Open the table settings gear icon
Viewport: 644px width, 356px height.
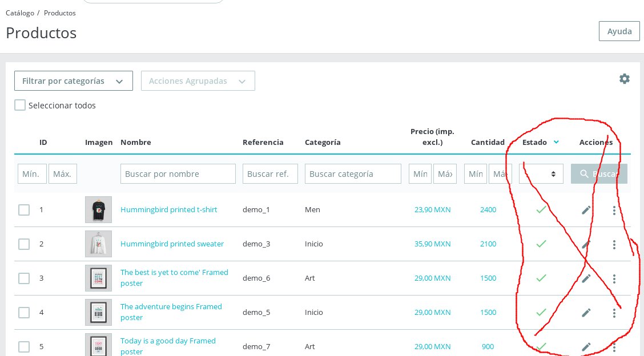pos(625,79)
